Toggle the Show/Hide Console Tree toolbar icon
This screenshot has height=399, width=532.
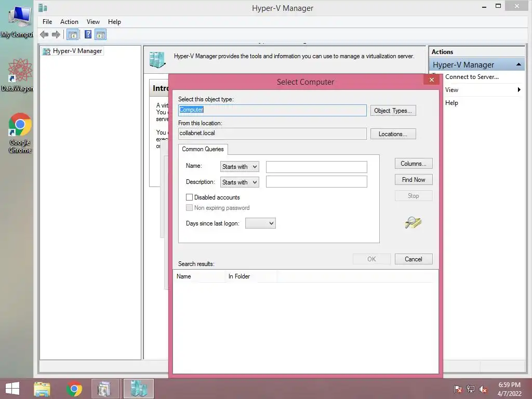coord(73,35)
